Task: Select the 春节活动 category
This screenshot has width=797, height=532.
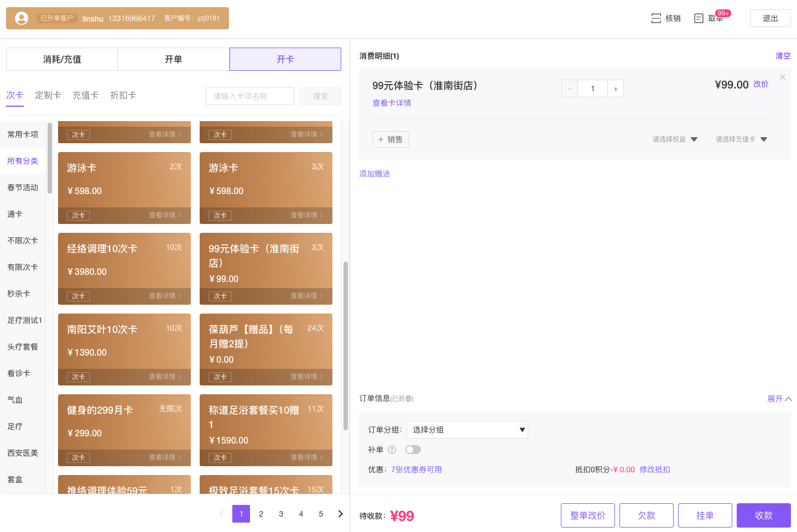Action: click(x=23, y=187)
